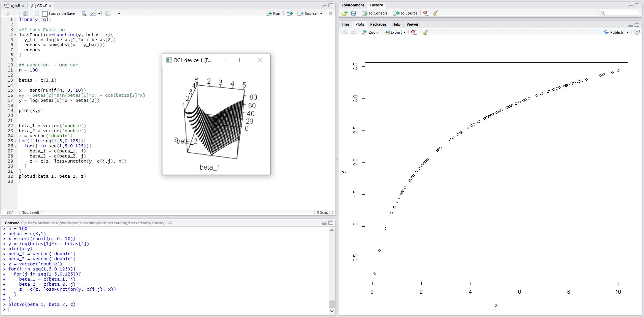Load history from file
644x317 pixels.
click(x=344, y=13)
